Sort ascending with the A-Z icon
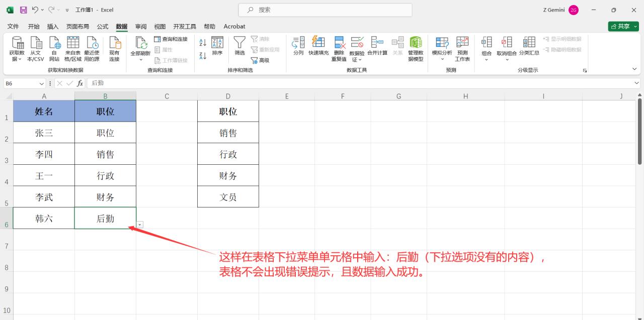 point(203,43)
